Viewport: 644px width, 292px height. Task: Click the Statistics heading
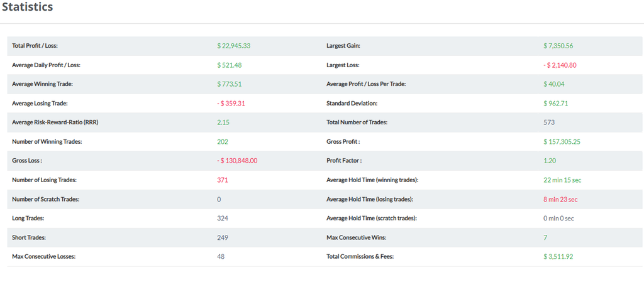27,8
